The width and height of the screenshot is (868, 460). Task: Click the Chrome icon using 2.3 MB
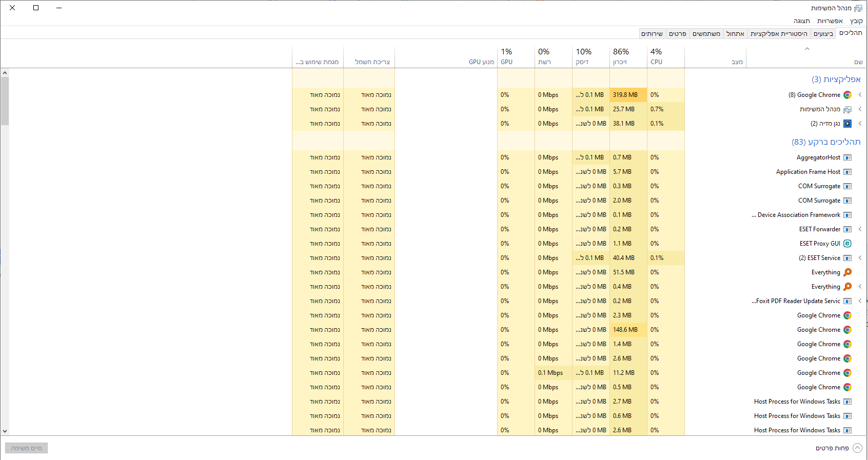[847, 315]
